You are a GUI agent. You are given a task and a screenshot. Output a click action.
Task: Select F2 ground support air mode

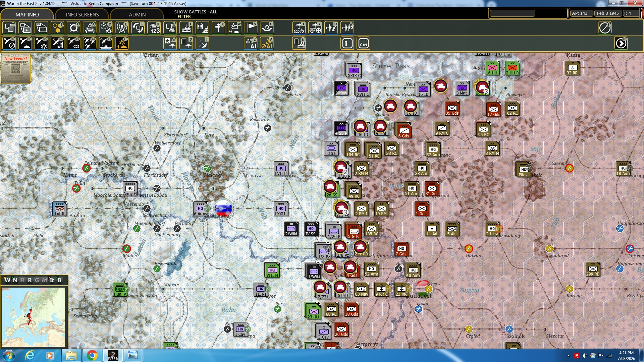click(x=25, y=43)
